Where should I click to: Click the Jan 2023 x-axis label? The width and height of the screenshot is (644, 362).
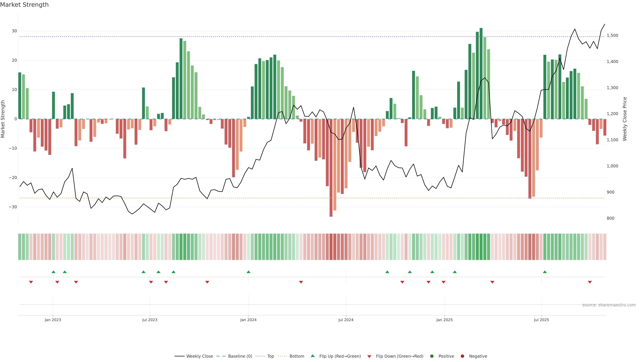53,320
